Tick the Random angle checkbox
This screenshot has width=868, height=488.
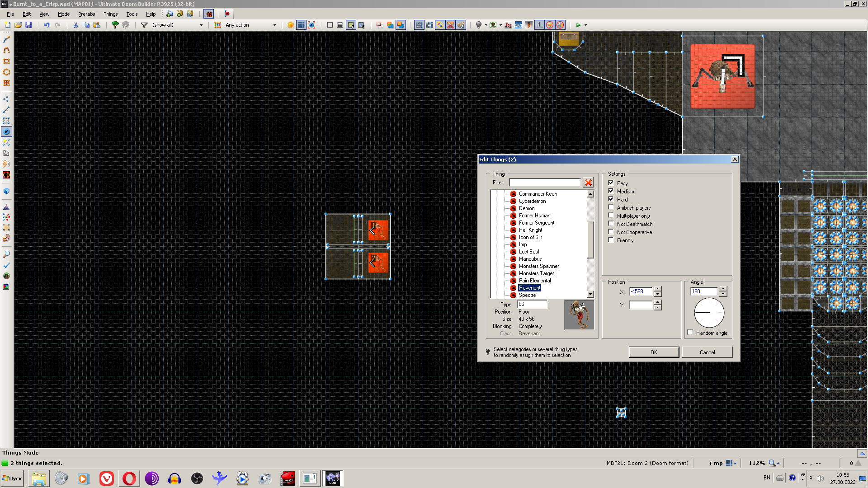tap(690, 333)
